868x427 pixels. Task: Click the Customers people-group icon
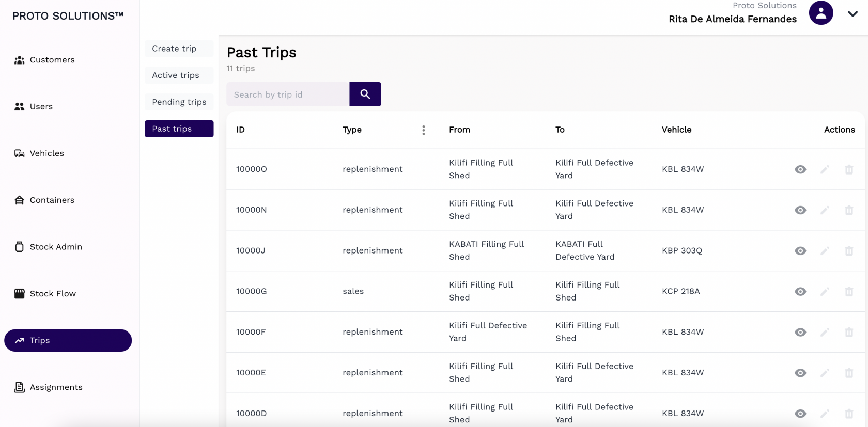pyautogui.click(x=19, y=60)
